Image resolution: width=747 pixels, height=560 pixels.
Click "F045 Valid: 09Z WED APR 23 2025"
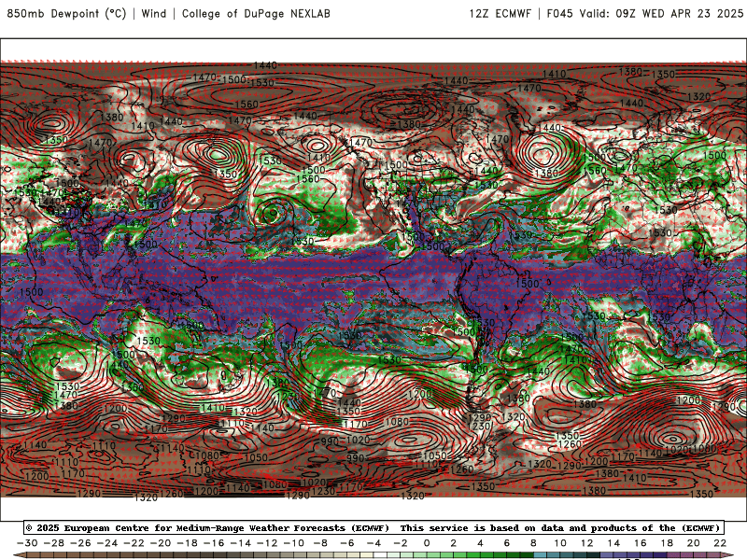[645, 13]
